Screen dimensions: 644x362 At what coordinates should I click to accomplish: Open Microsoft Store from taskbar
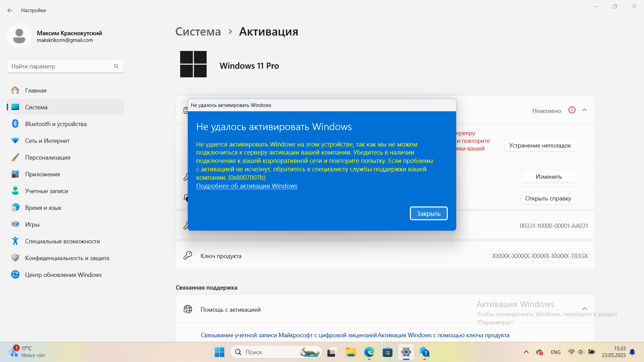coord(388,352)
